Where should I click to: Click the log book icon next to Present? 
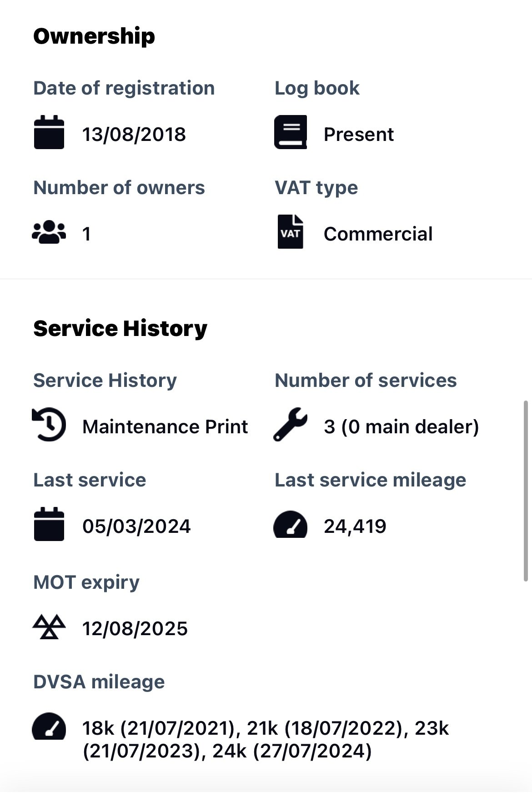(291, 132)
